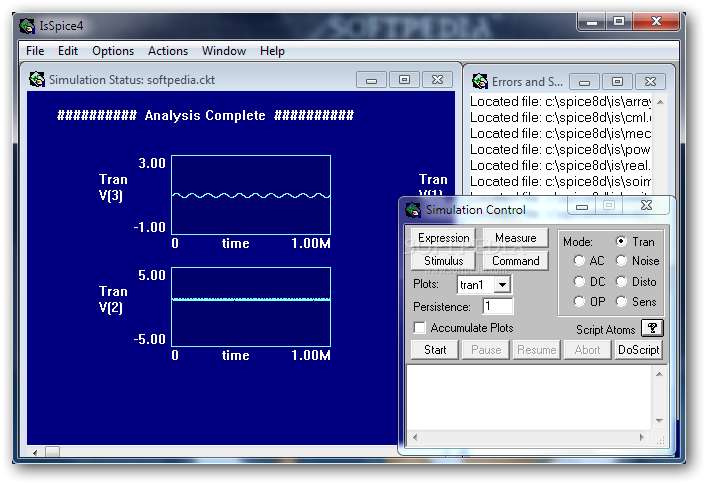Image resolution: width=706 pixels, height=484 pixels.
Task: Click the Tran V(2) waveform plot
Action: coord(251,307)
